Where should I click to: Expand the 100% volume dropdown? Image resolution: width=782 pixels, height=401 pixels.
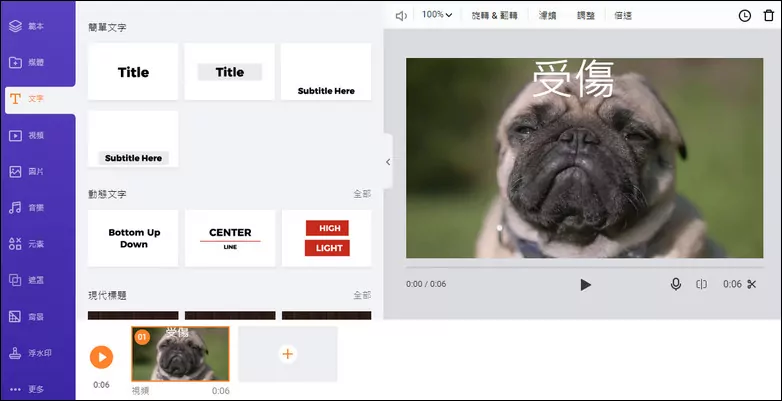[x=437, y=15]
